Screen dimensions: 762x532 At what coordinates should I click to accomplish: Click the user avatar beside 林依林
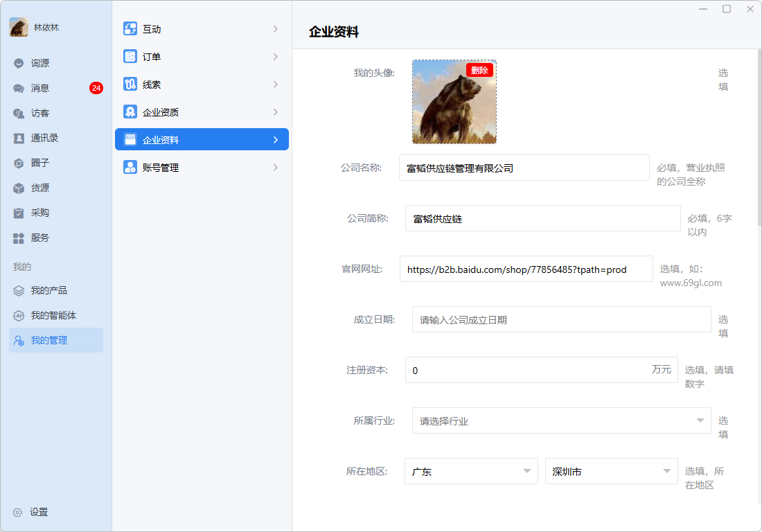19,27
